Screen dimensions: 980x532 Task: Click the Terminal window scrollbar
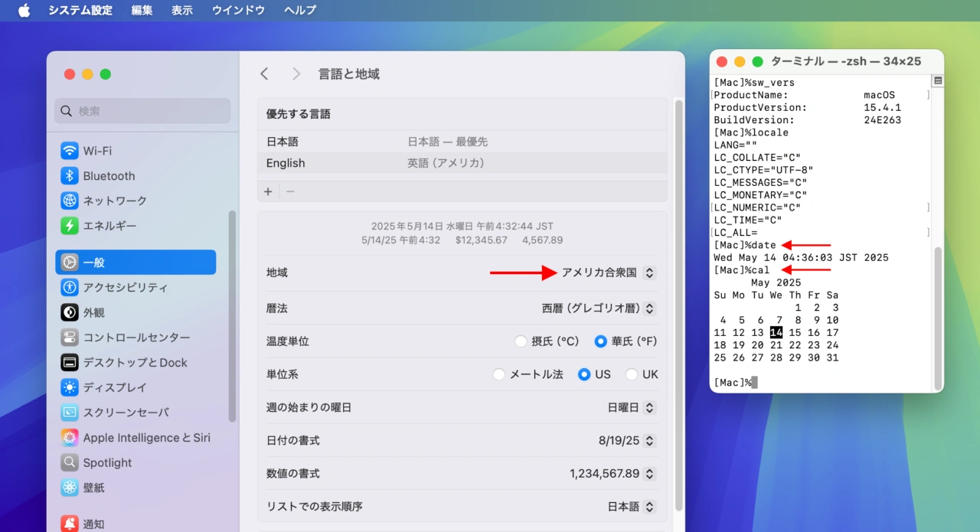click(938, 314)
